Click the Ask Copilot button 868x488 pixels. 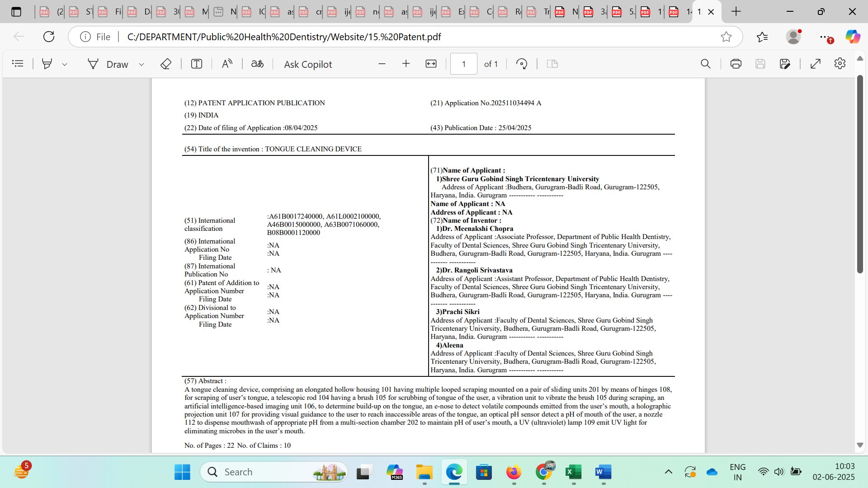click(308, 64)
